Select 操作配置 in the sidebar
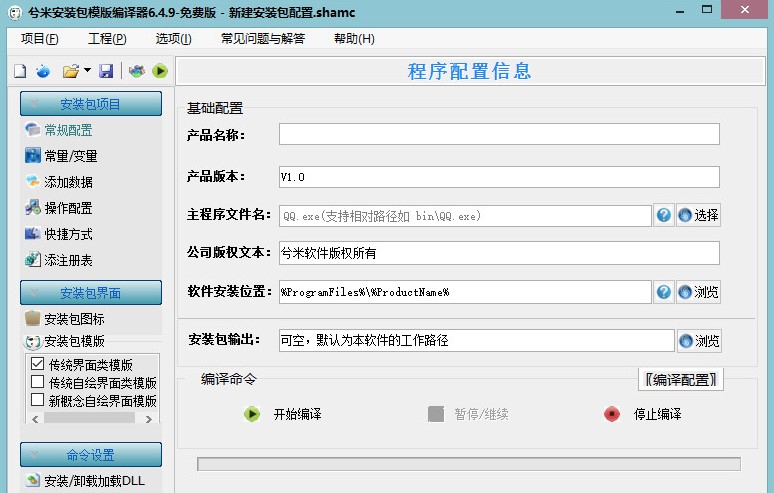 [69, 208]
